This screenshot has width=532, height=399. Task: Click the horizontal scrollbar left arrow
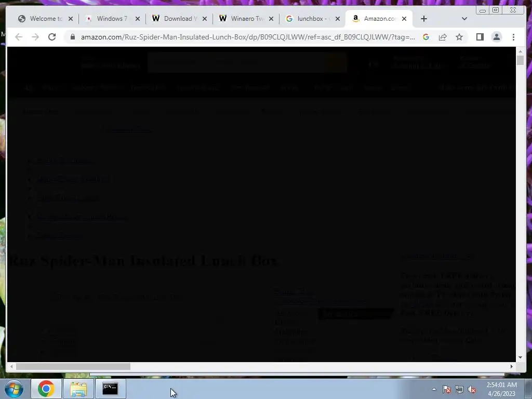click(x=11, y=366)
